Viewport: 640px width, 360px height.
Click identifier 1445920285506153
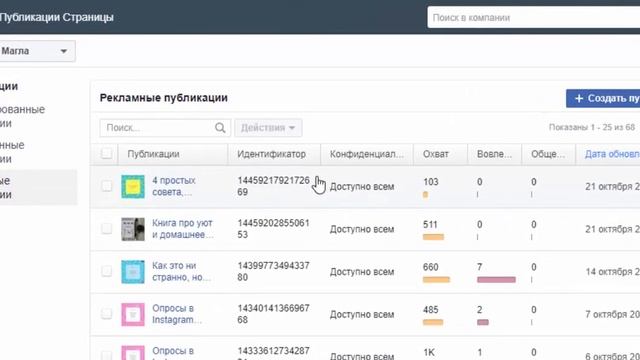point(273,229)
